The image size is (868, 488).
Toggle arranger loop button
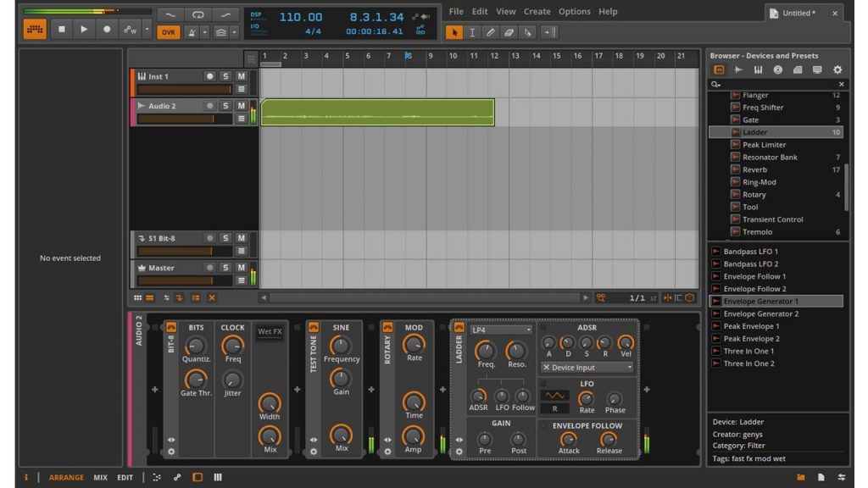198,14
